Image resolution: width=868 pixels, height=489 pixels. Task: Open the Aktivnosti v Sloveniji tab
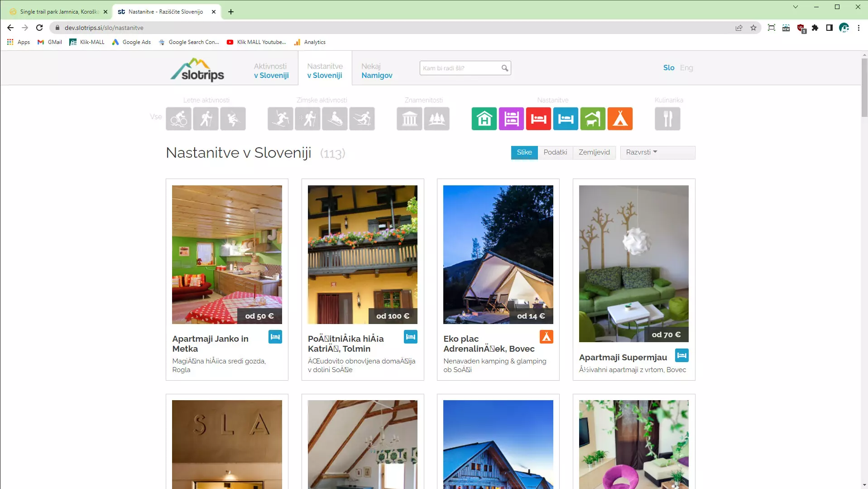point(271,71)
